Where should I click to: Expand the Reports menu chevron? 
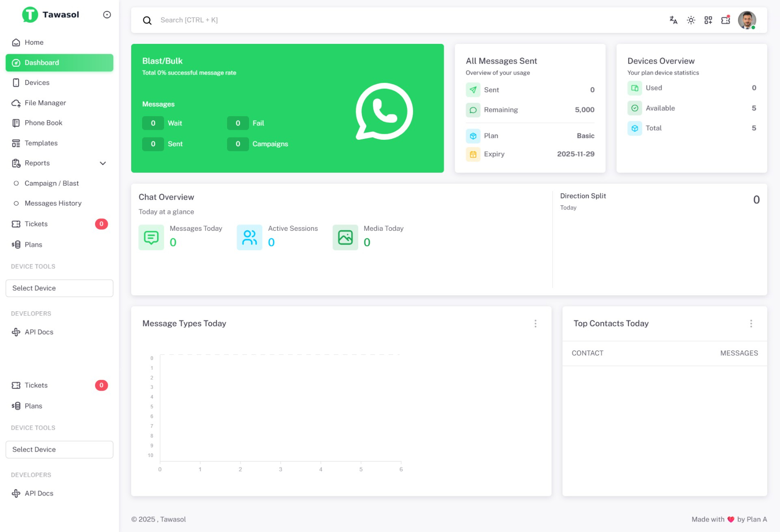(103, 163)
